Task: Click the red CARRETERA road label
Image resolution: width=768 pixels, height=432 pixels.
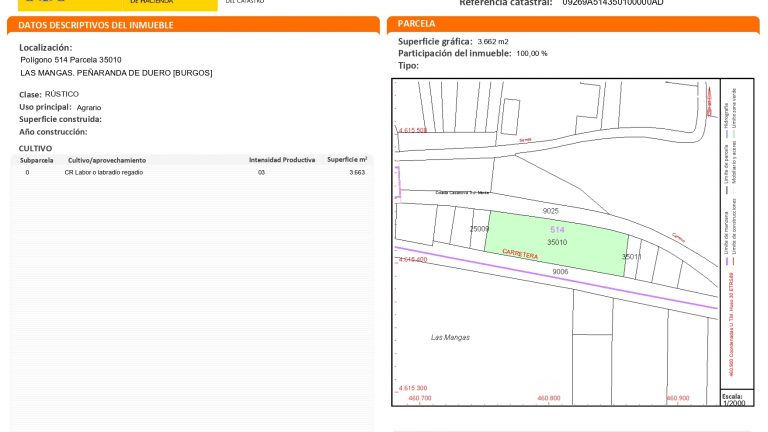Action: pos(520,256)
